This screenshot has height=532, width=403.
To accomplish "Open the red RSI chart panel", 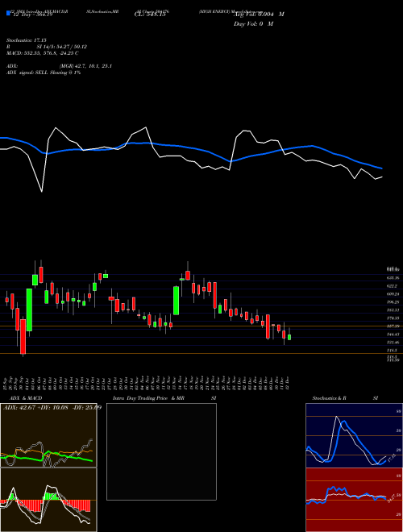I will tap(354, 500).
